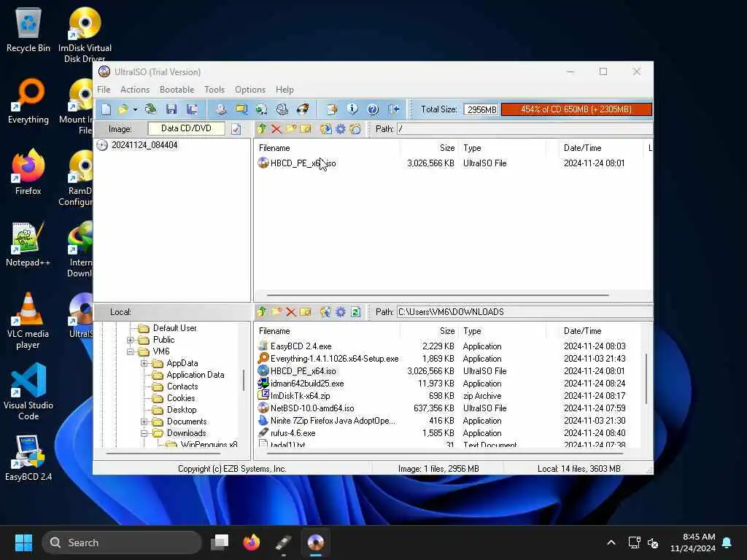
Task: Click New Folder icon in Local toolbar
Action: tap(276, 312)
